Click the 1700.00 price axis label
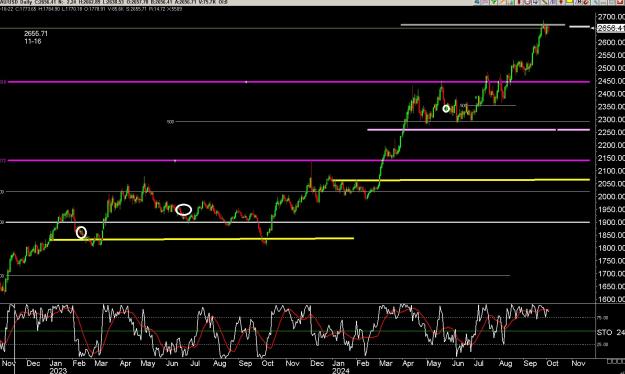The image size is (625, 374). (x=611, y=274)
